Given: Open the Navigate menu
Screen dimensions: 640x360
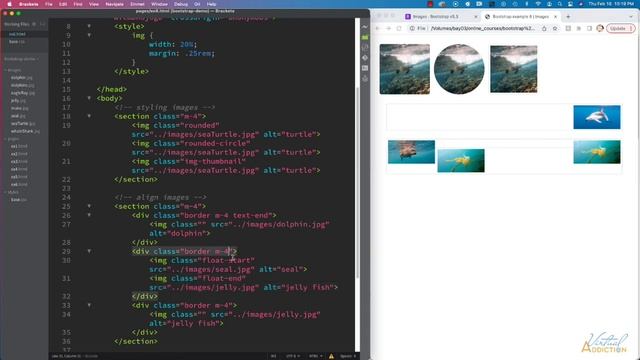Looking at the screenshot, I should (x=114, y=4).
